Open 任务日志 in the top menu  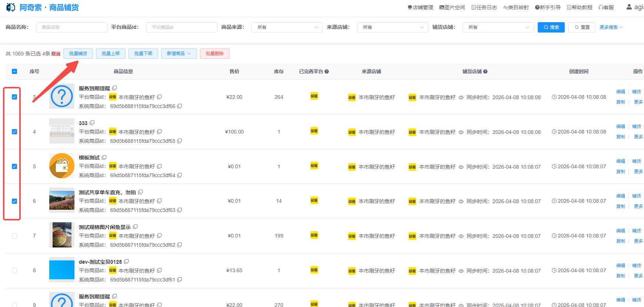tap(484, 7)
